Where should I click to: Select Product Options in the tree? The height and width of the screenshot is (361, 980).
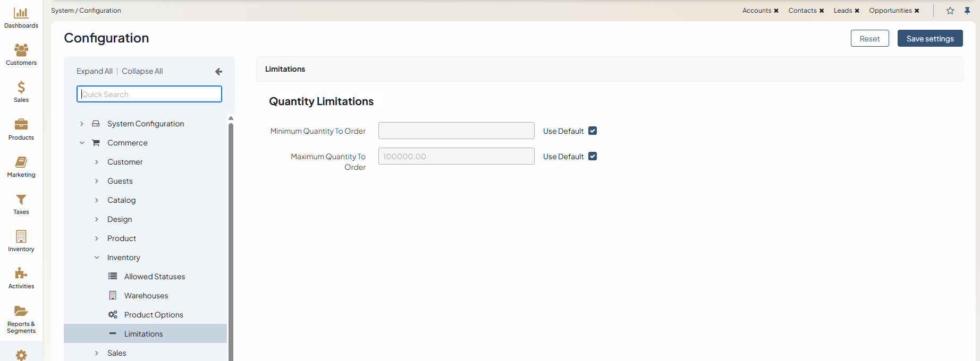(154, 315)
